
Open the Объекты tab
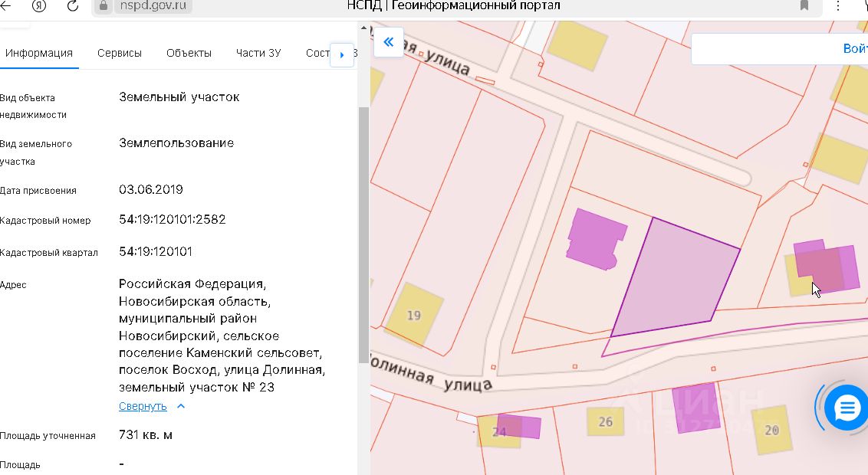(189, 53)
